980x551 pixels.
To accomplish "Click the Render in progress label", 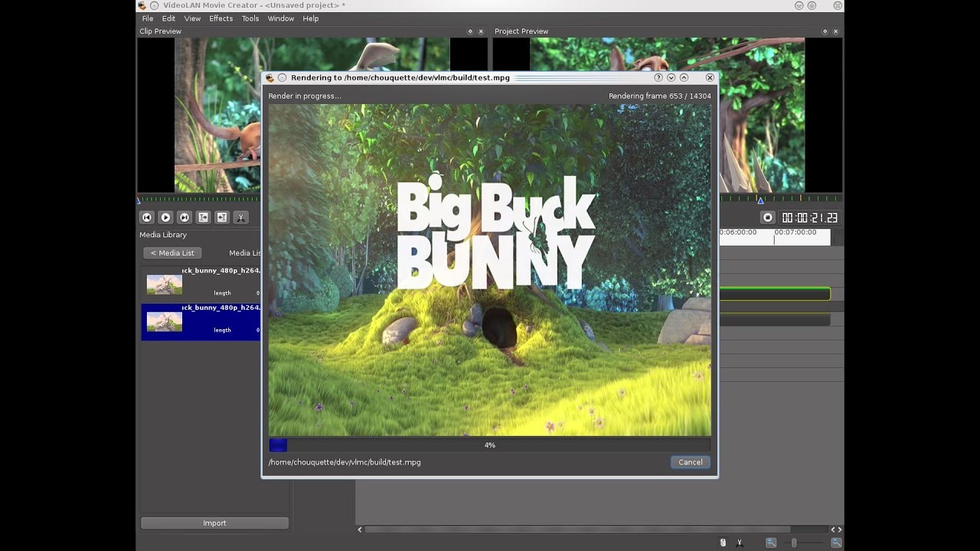I will click(305, 96).
